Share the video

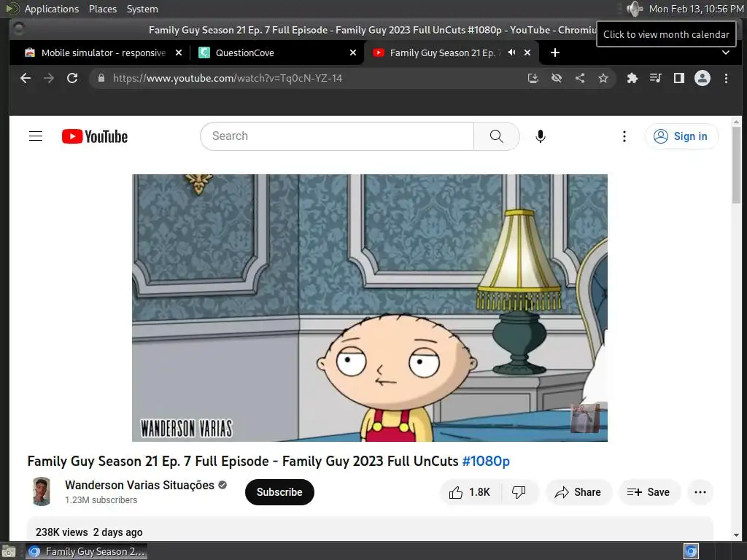(578, 492)
